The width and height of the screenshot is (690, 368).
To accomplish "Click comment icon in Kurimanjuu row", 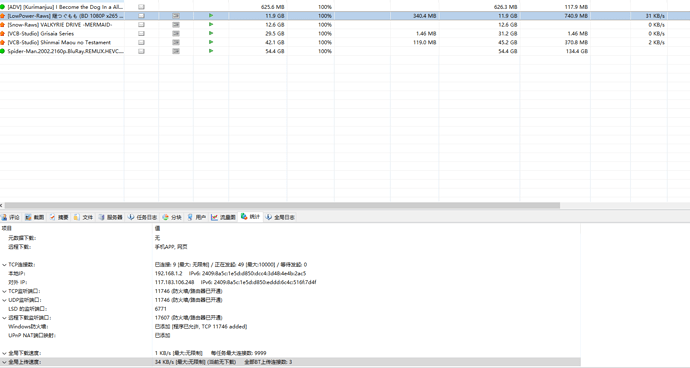I will [141, 7].
